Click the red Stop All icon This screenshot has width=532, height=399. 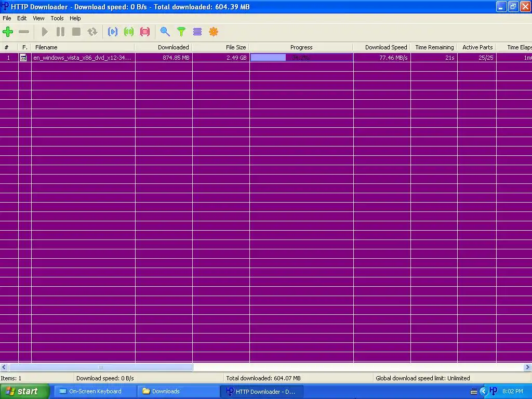pos(145,32)
